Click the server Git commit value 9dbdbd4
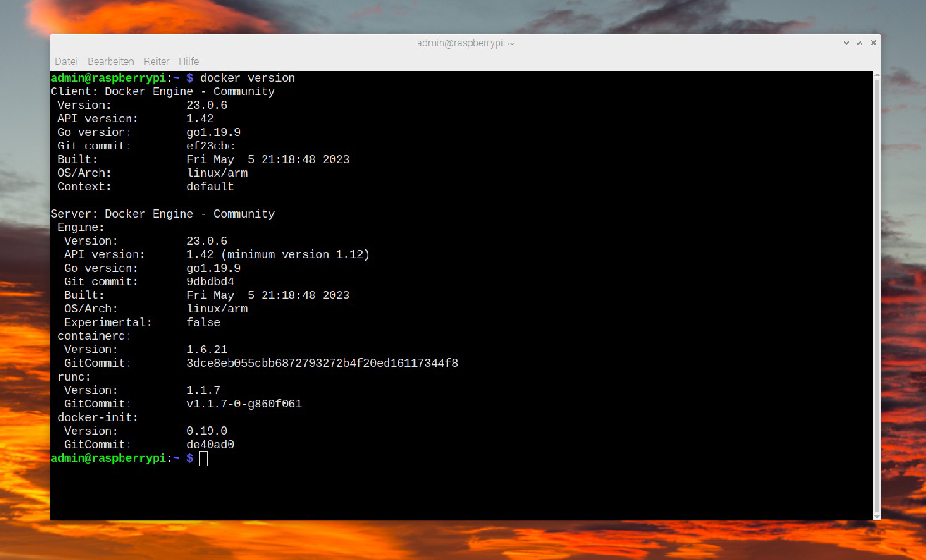The height and width of the screenshot is (560, 926). click(210, 282)
